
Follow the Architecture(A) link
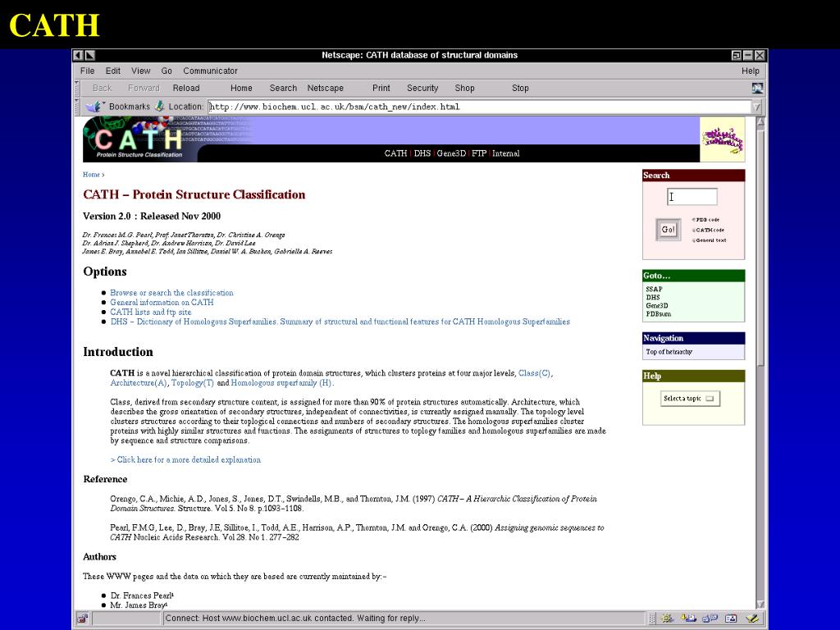[x=139, y=382]
